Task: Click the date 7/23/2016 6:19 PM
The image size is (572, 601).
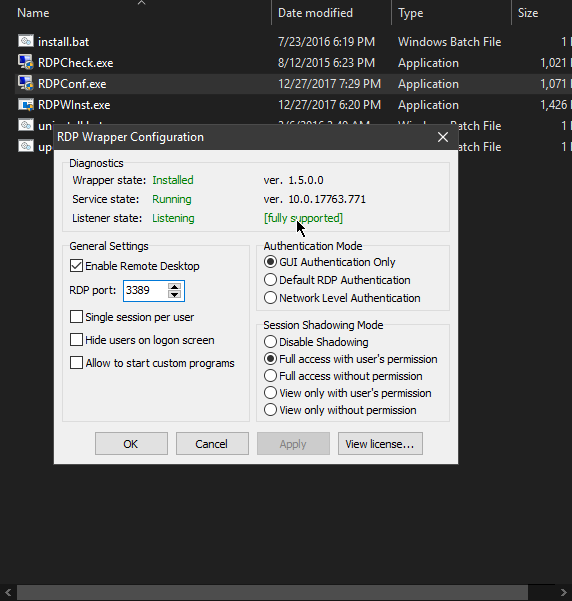Action: click(326, 42)
